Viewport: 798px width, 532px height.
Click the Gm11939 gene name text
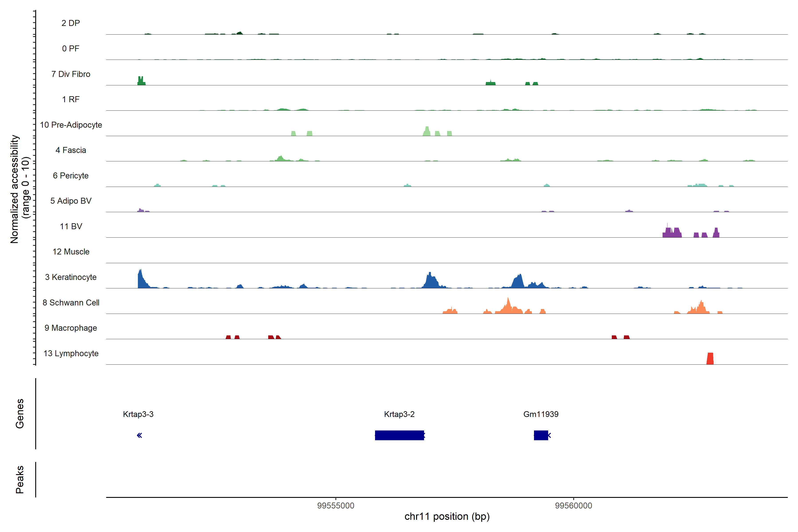tap(541, 414)
